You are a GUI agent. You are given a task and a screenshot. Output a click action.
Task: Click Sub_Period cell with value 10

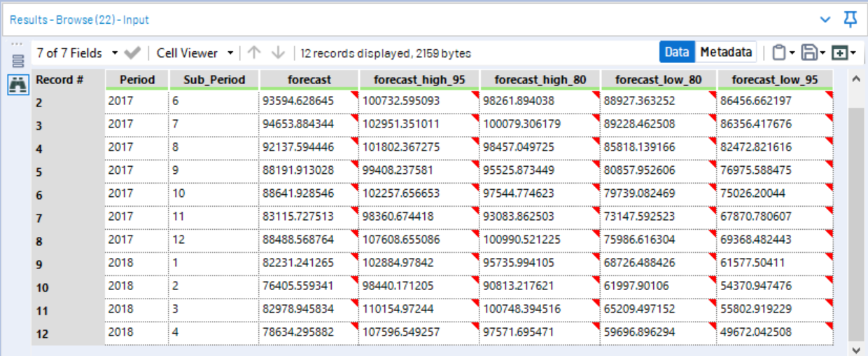click(x=213, y=193)
